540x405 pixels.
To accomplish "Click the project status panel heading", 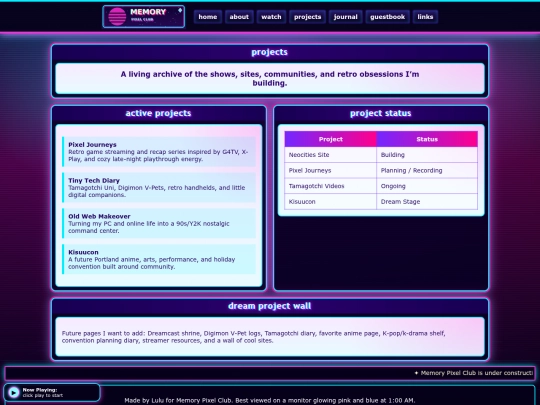I will coord(381,113).
